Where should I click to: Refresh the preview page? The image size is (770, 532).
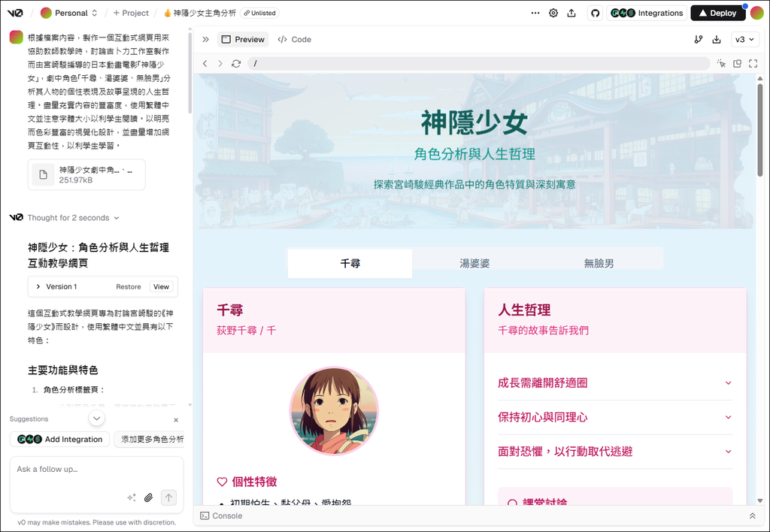point(236,63)
